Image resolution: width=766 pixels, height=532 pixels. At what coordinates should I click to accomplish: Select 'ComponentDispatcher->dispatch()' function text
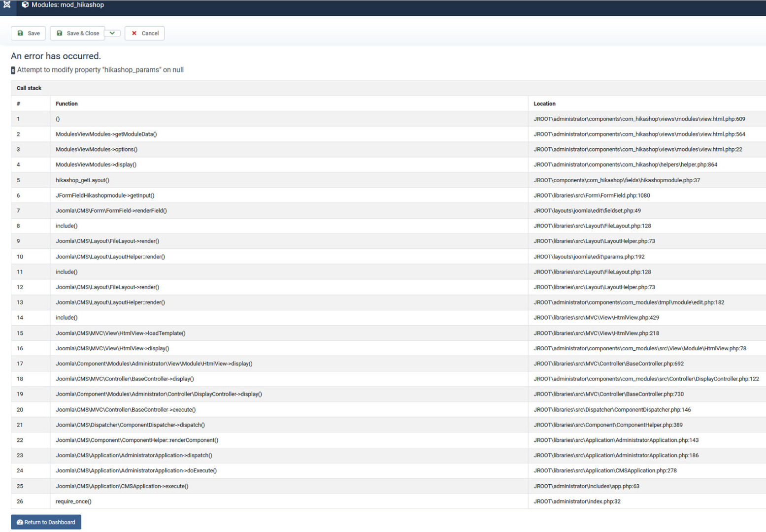pos(162,425)
